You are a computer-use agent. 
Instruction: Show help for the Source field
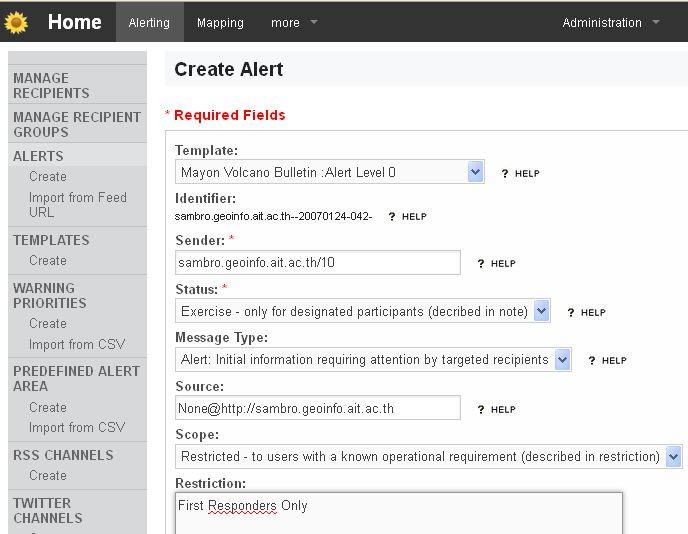496,409
